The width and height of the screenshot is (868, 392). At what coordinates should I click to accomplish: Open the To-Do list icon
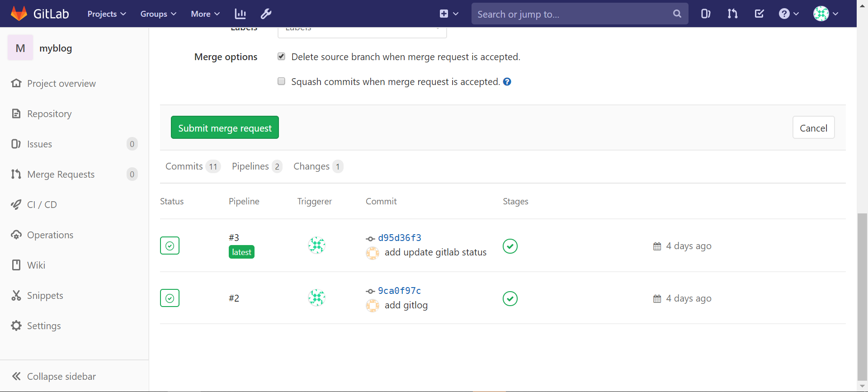(x=759, y=14)
